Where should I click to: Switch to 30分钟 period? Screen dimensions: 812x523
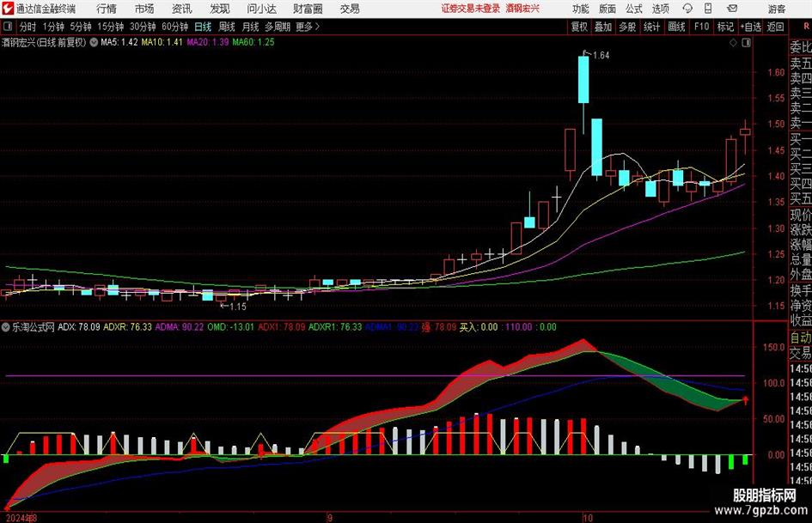pos(143,27)
